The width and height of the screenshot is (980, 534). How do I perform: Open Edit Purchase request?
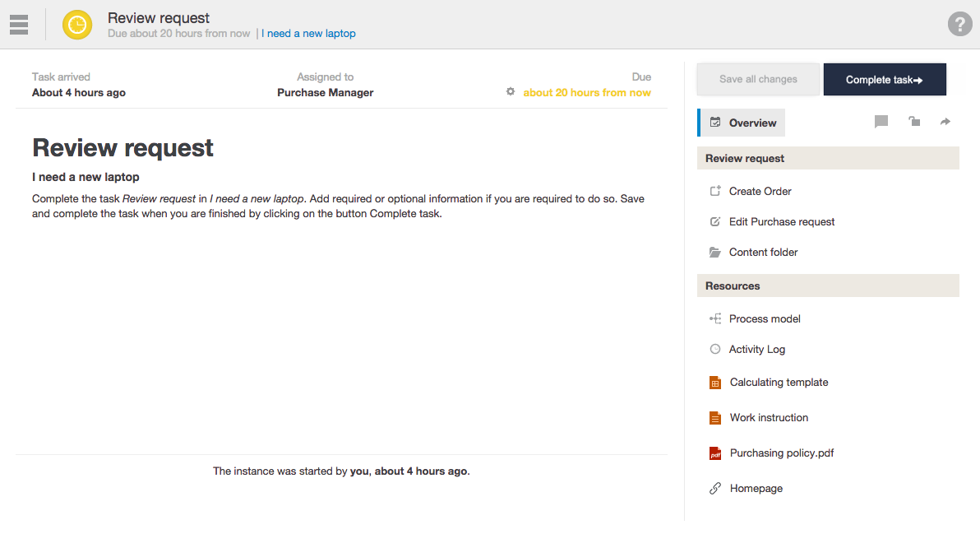click(781, 221)
